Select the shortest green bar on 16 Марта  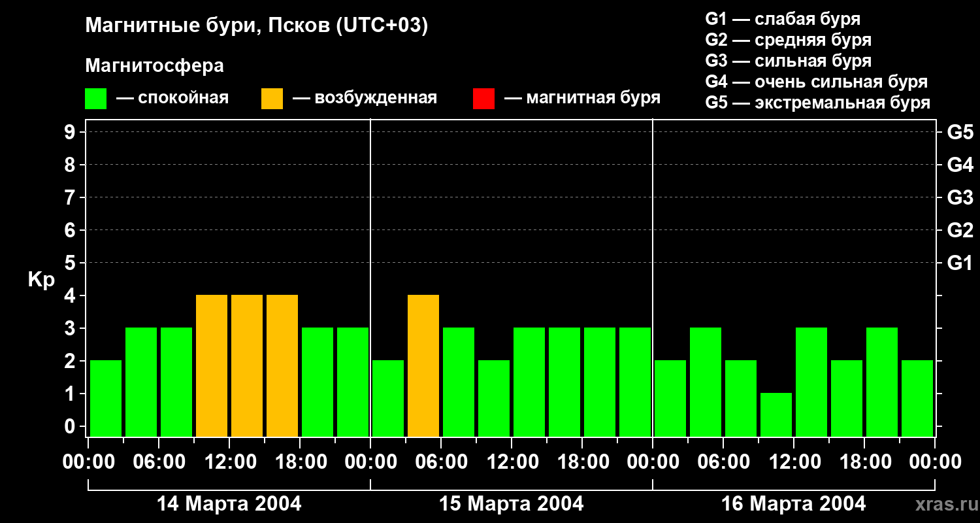(776, 414)
